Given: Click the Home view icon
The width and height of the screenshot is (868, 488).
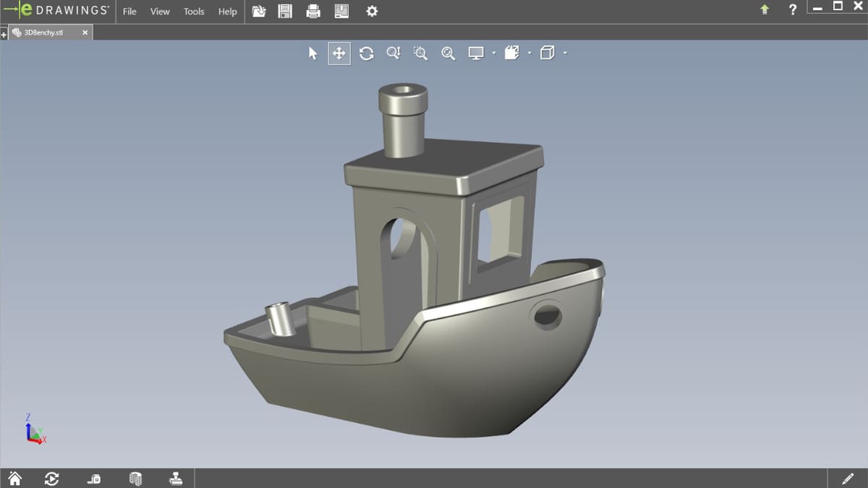Looking at the screenshot, I should [14, 478].
